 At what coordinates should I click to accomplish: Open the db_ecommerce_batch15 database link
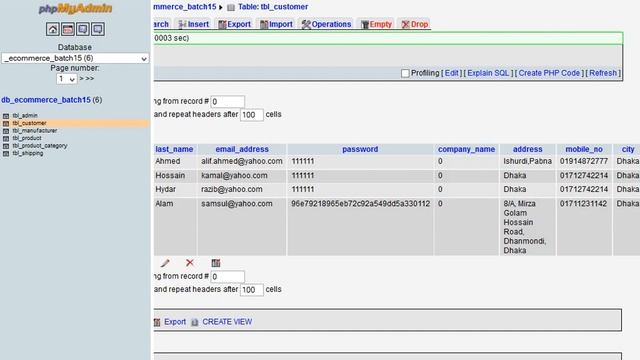click(46, 100)
